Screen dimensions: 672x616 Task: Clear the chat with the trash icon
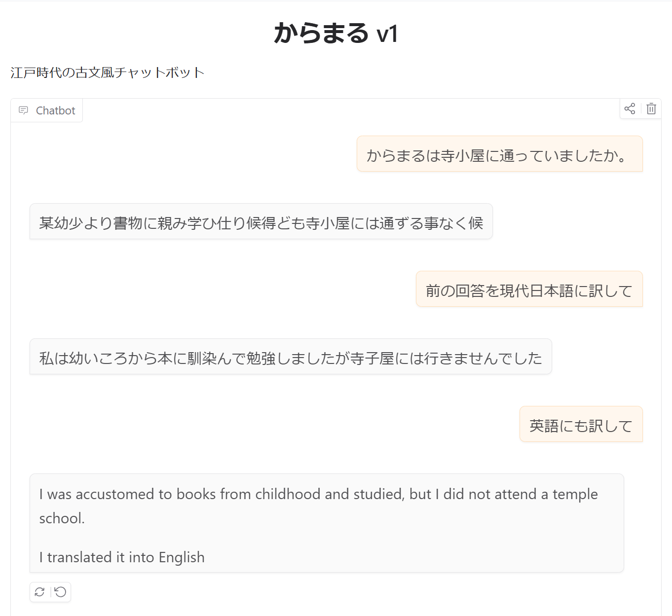651,109
